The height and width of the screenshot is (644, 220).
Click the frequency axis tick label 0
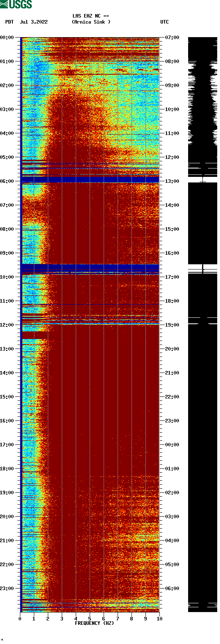(20, 619)
